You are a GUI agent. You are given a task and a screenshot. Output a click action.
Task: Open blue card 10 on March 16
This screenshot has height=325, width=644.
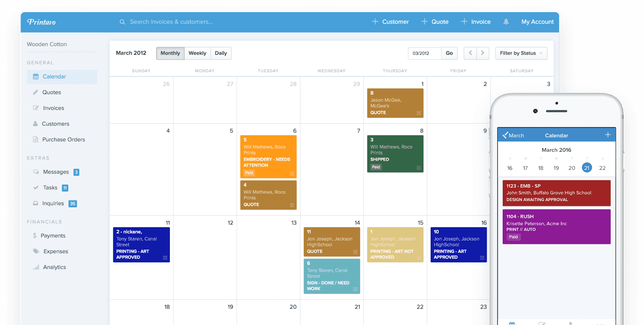(458, 245)
